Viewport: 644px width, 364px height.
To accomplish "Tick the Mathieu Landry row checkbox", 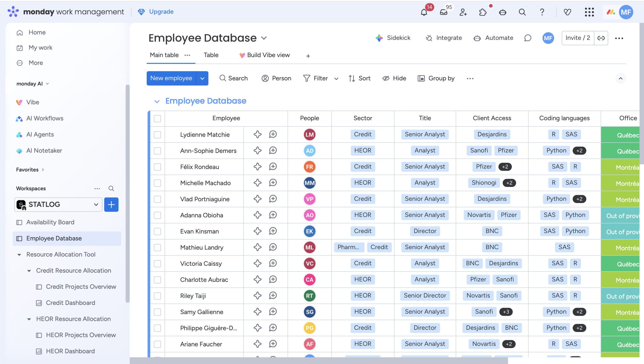I will click(157, 247).
